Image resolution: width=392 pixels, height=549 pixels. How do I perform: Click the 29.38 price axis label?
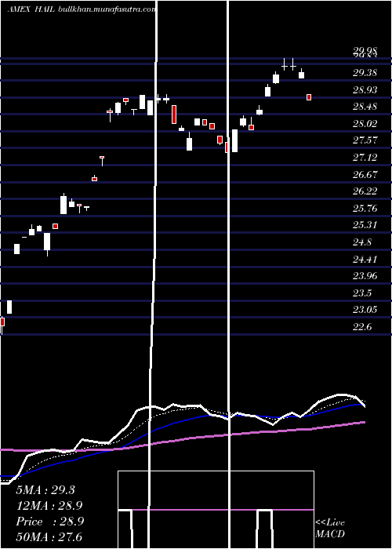(x=365, y=73)
